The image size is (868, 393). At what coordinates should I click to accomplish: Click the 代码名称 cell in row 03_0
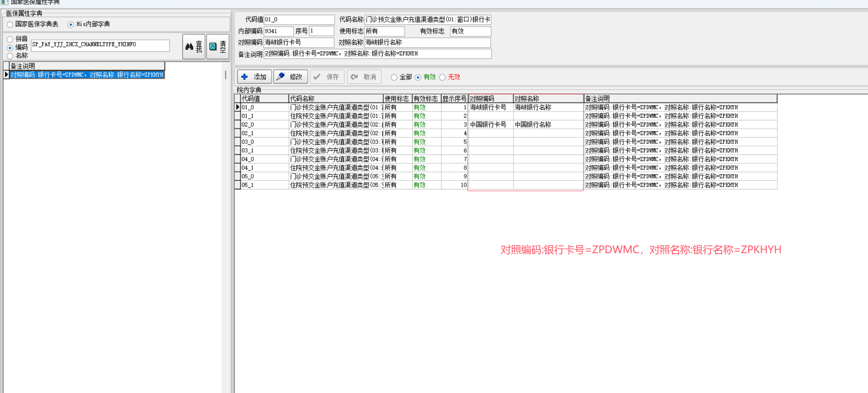click(x=336, y=142)
